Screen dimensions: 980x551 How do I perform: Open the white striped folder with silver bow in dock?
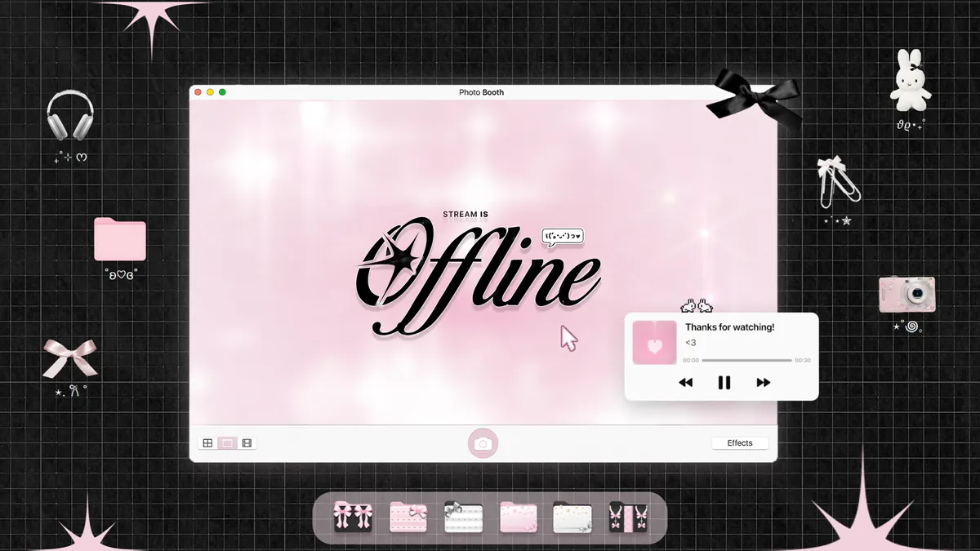click(463, 518)
